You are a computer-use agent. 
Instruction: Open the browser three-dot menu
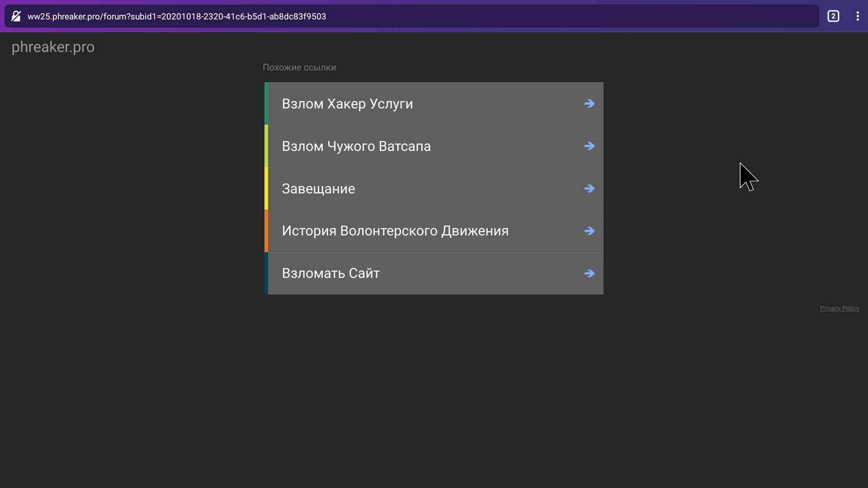click(857, 16)
